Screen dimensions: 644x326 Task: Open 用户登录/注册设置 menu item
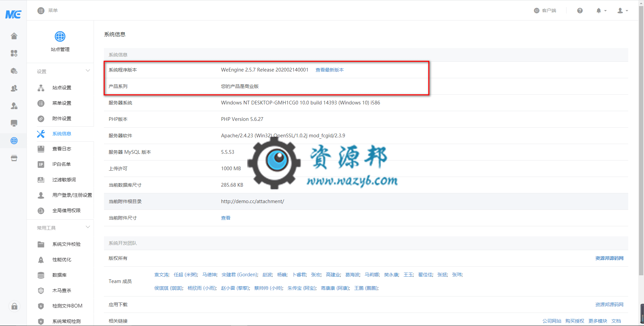pos(72,195)
